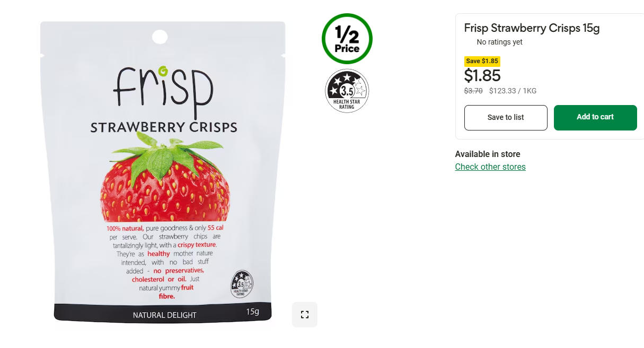The height and width of the screenshot is (348, 644).
Task: Click the 15g weight label on the pouch
Action: 252,312
